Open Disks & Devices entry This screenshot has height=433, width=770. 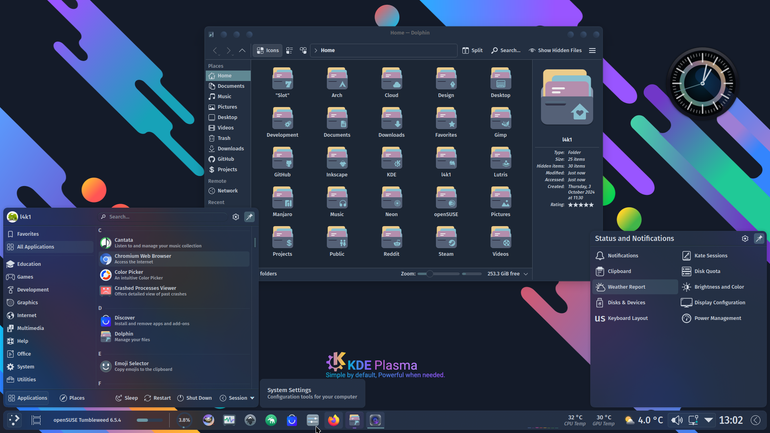click(635, 302)
